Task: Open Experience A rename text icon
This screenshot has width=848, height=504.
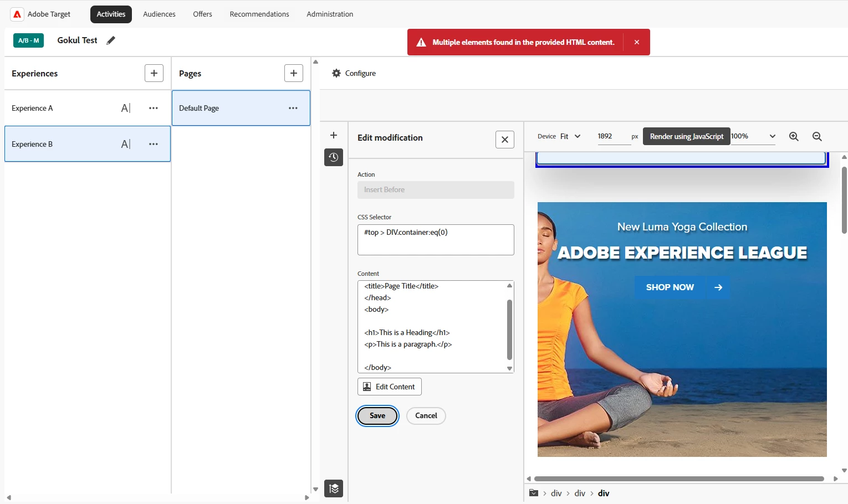Action: point(126,108)
